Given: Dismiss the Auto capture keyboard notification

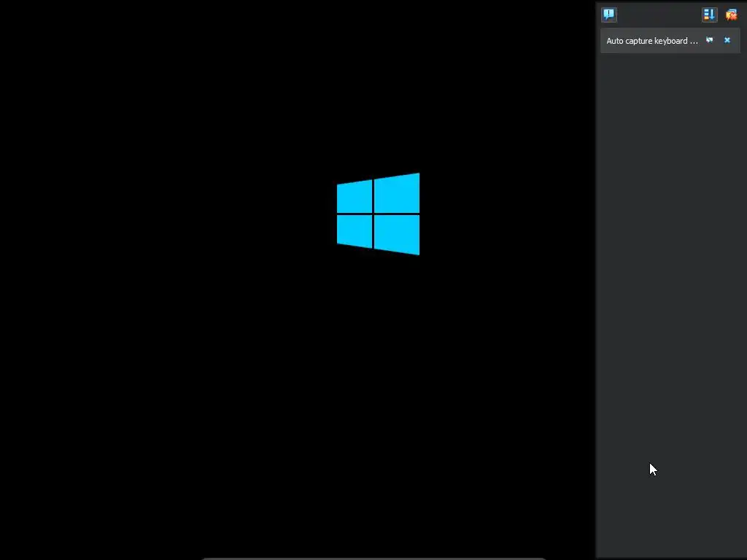Looking at the screenshot, I should (x=727, y=41).
